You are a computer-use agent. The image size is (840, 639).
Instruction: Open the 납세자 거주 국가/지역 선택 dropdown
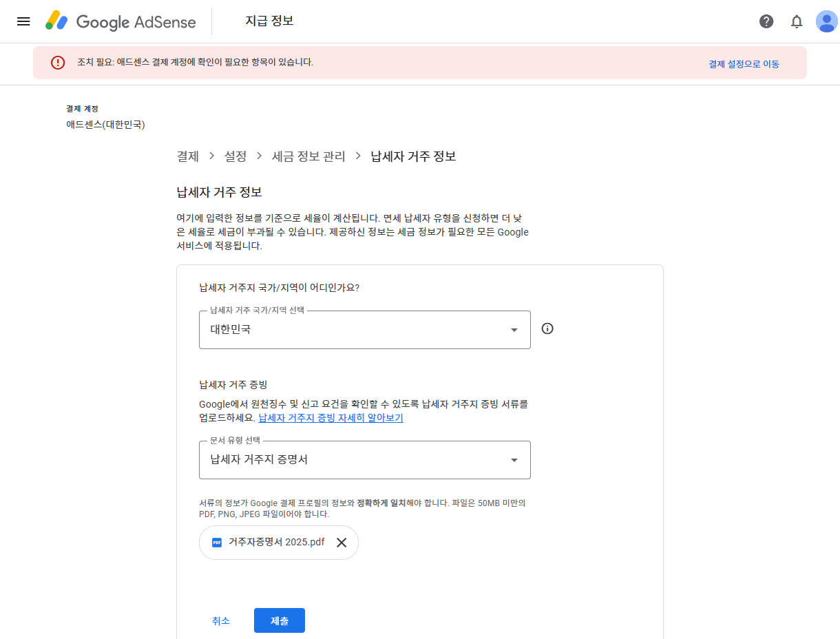point(365,330)
